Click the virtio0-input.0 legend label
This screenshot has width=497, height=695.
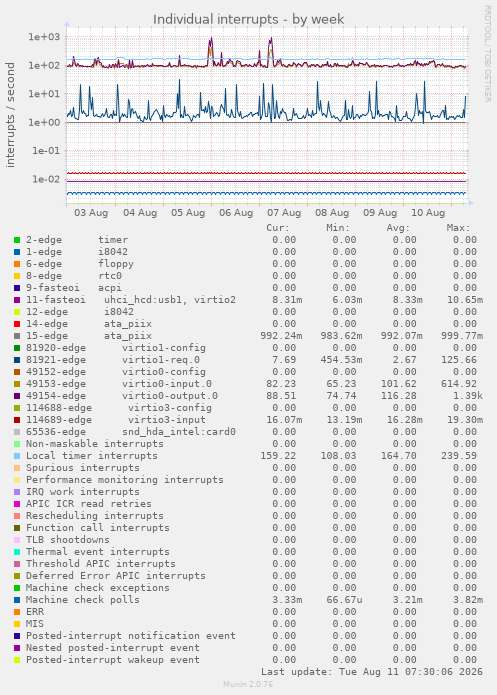[x=167, y=384]
